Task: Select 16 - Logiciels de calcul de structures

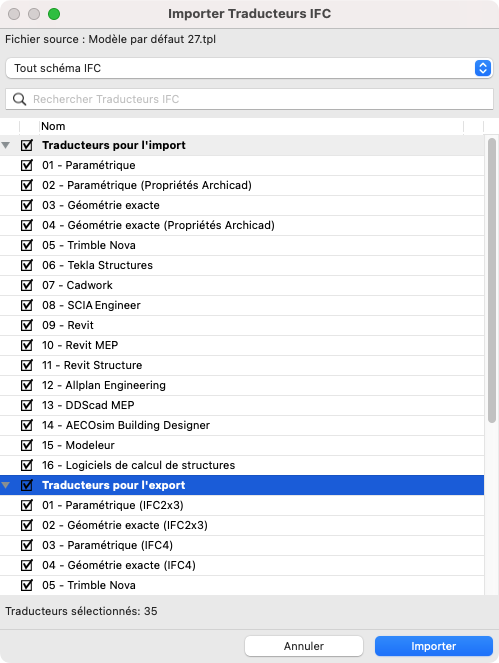Action: tap(242, 466)
